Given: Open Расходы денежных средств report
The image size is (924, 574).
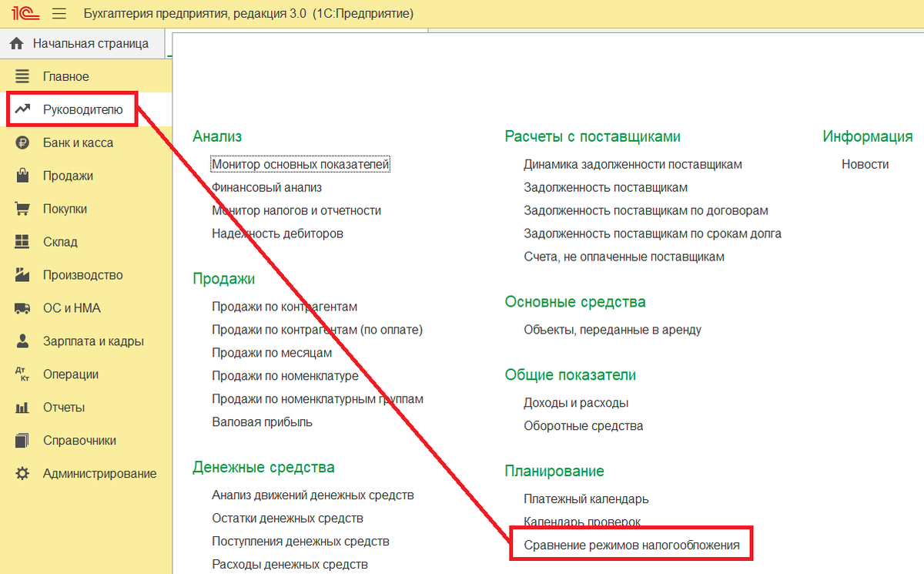Looking at the screenshot, I should pos(290,565).
